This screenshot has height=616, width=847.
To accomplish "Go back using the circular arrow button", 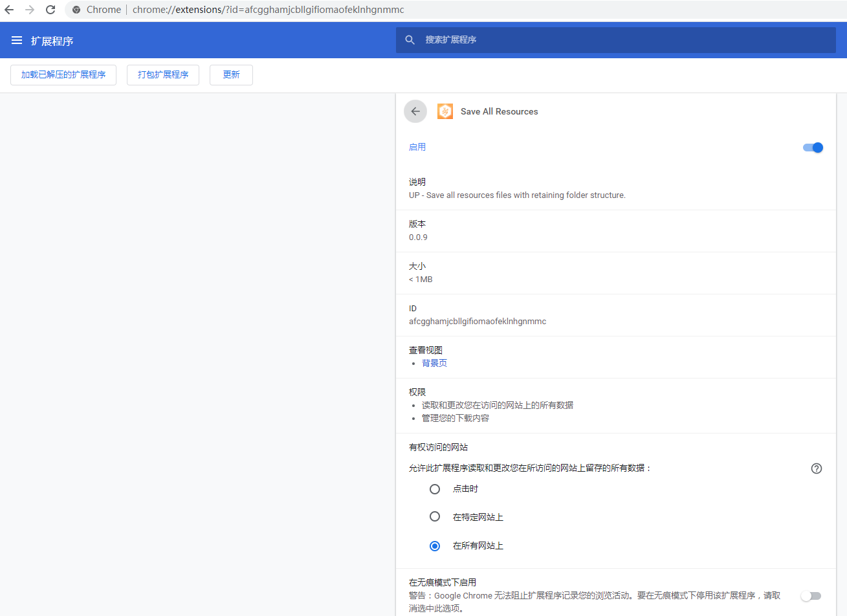I will coord(415,111).
